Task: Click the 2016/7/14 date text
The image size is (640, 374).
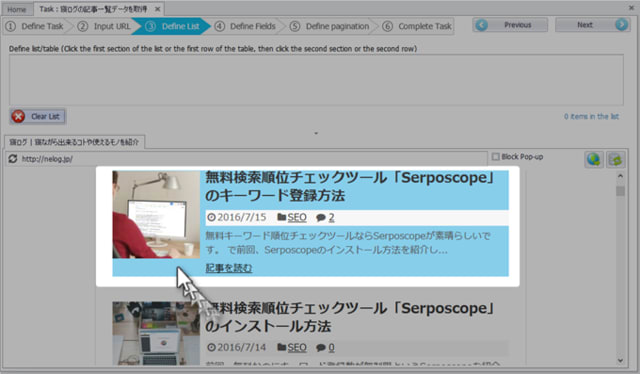Action: [x=241, y=347]
